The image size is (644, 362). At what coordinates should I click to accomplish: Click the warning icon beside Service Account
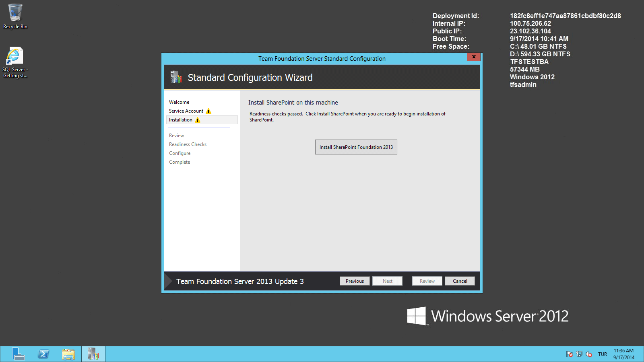[208, 111]
